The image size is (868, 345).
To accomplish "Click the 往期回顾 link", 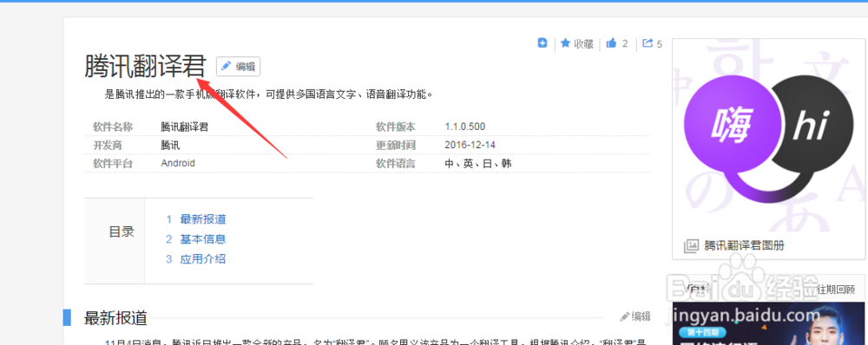I will (x=836, y=290).
